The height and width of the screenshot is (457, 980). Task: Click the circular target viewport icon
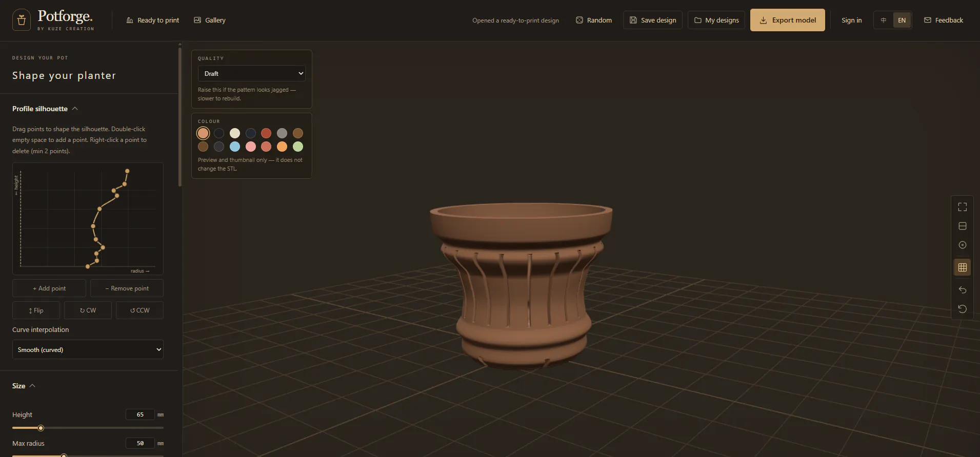963,245
